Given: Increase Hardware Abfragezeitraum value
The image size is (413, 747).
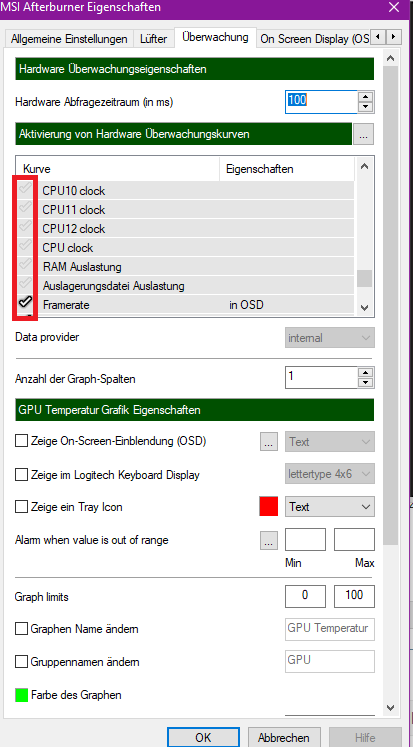Looking at the screenshot, I should pos(365,97).
